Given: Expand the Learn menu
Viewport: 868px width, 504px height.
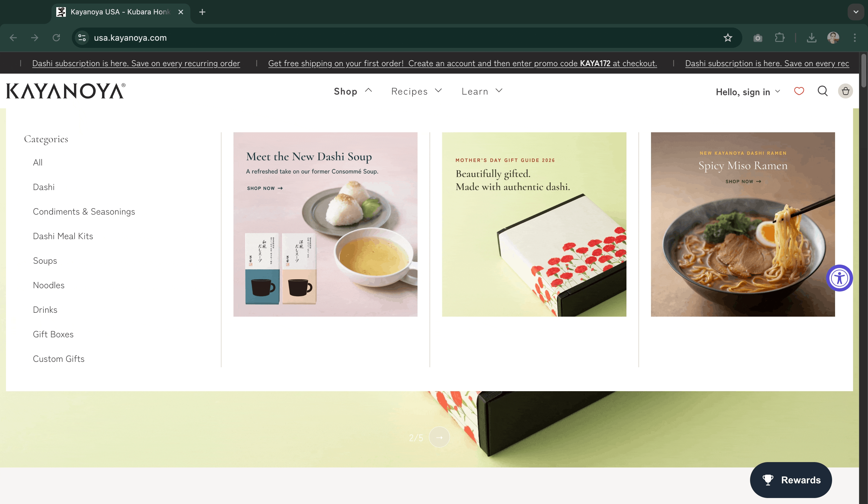Looking at the screenshot, I should 482,91.
